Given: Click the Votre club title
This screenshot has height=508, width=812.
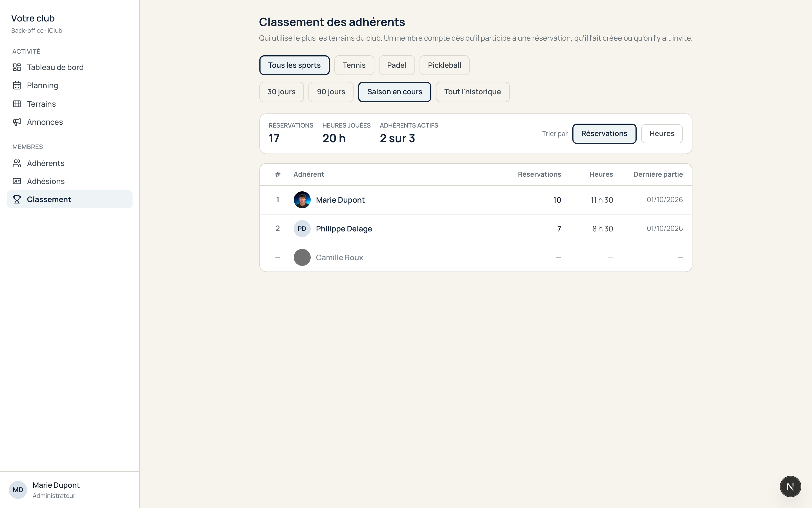Looking at the screenshot, I should tap(33, 18).
